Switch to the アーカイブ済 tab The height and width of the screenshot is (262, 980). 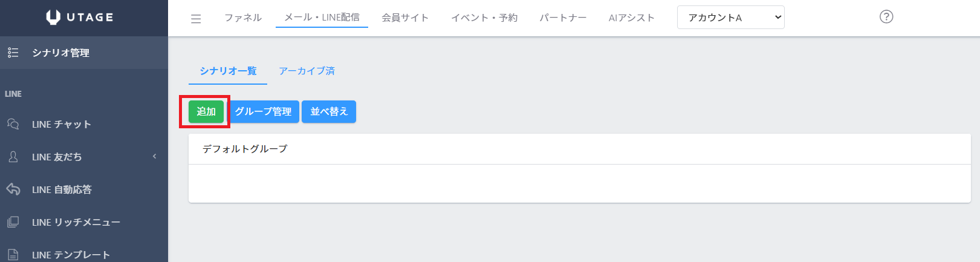307,71
